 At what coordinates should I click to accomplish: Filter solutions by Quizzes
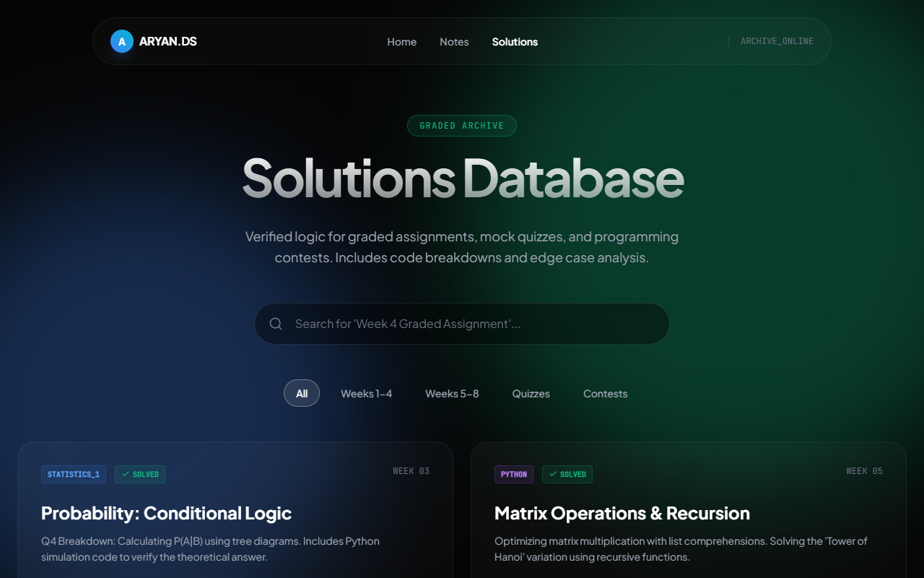pyautogui.click(x=531, y=393)
